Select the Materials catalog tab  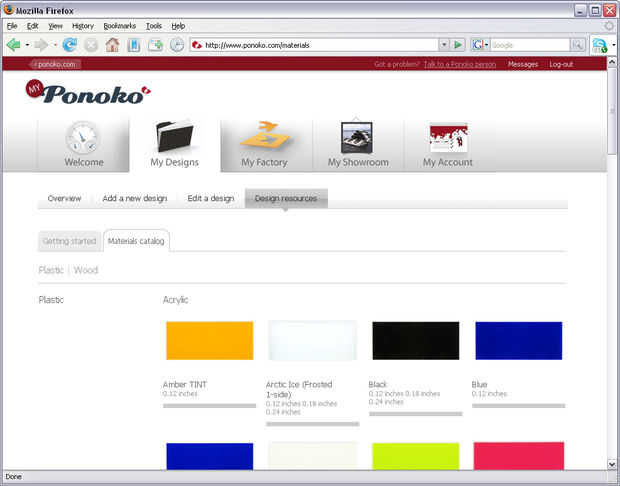point(136,241)
